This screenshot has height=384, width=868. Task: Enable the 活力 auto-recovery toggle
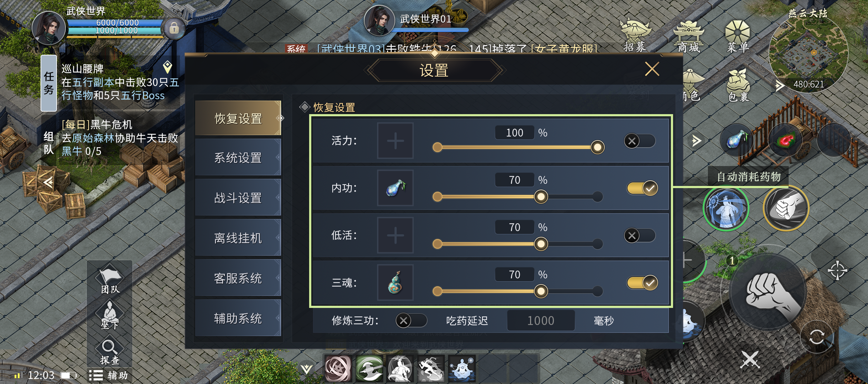640,141
